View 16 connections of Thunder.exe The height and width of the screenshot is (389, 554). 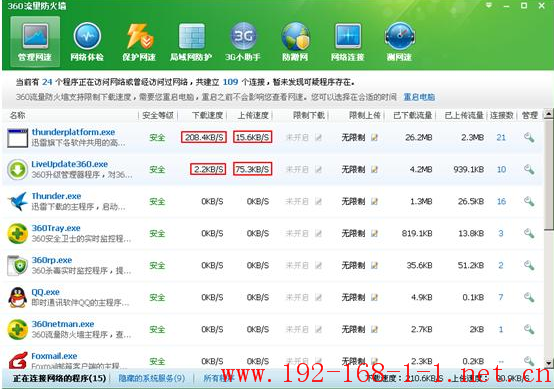pos(501,202)
